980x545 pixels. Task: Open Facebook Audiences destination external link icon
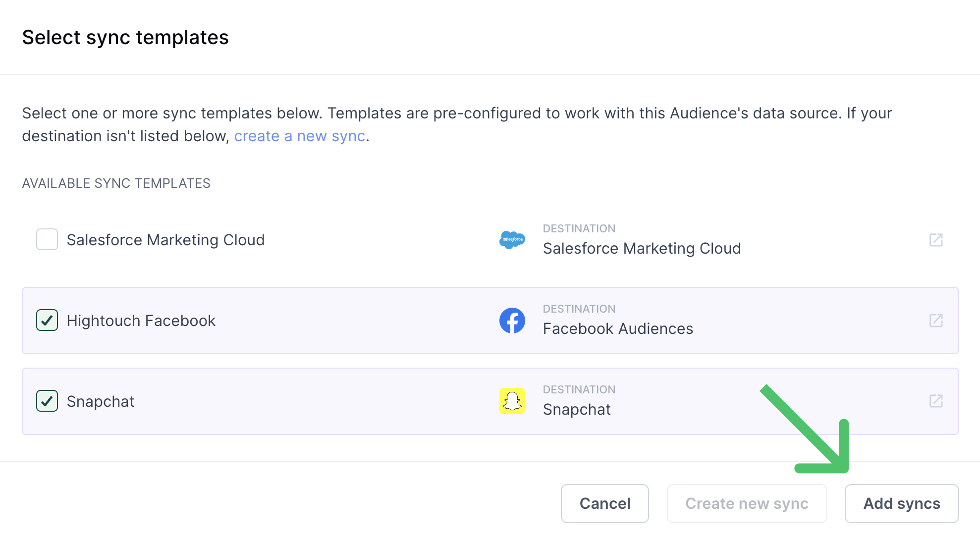[x=936, y=321]
